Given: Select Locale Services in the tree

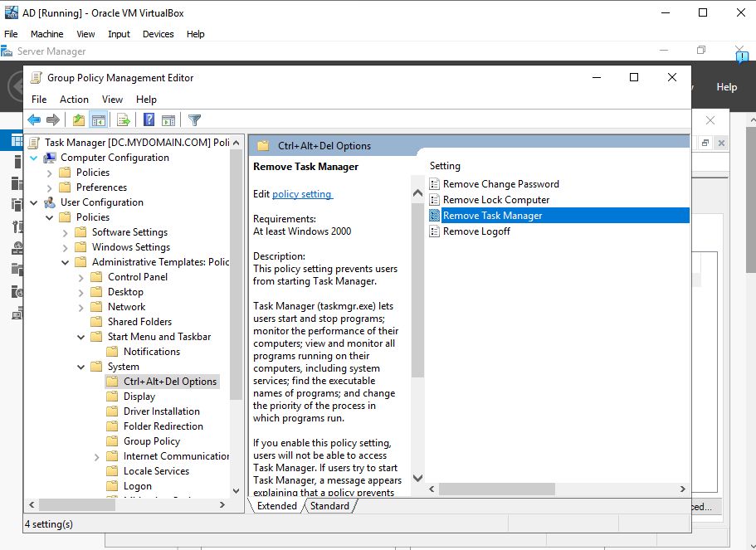Looking at the screenshot, I should [x=156, y=471].
